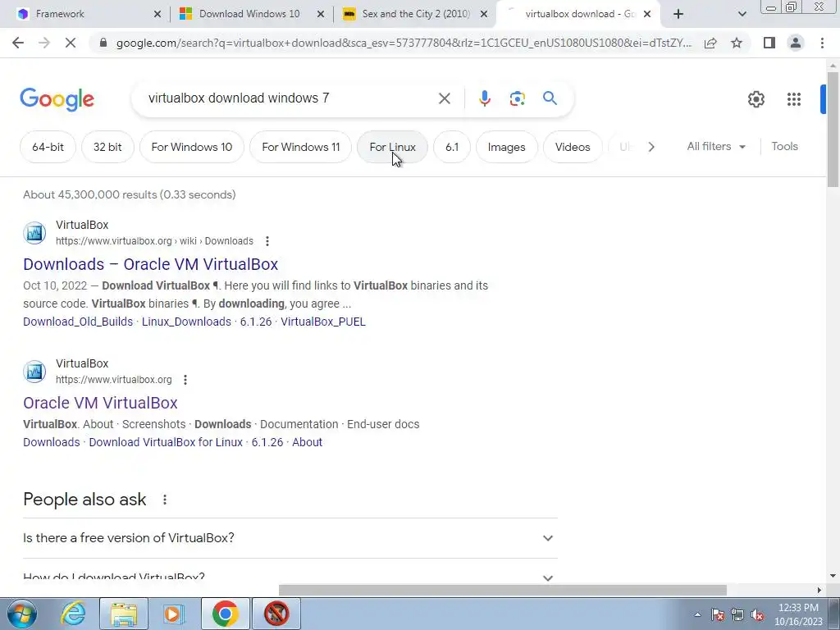Viewport: 840px width, 630px height.
Task: Switch to the Sex and the City 2 tab
Action: 416,14
